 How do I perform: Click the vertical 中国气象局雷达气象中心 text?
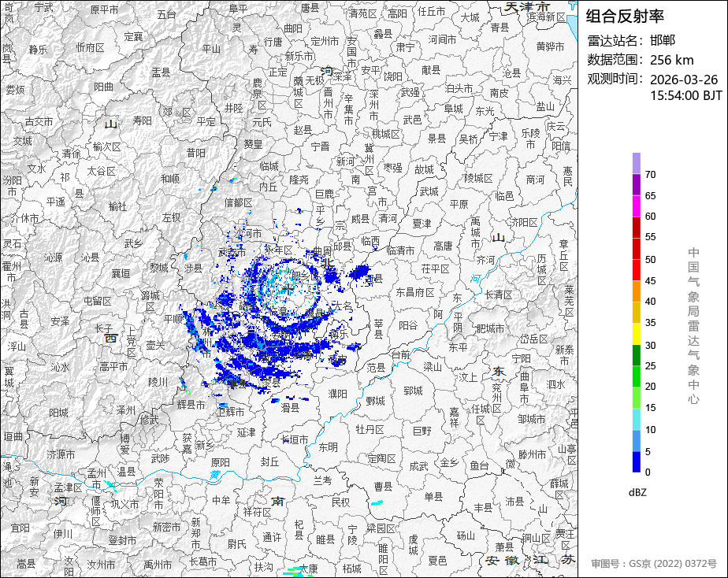point(693,326)
